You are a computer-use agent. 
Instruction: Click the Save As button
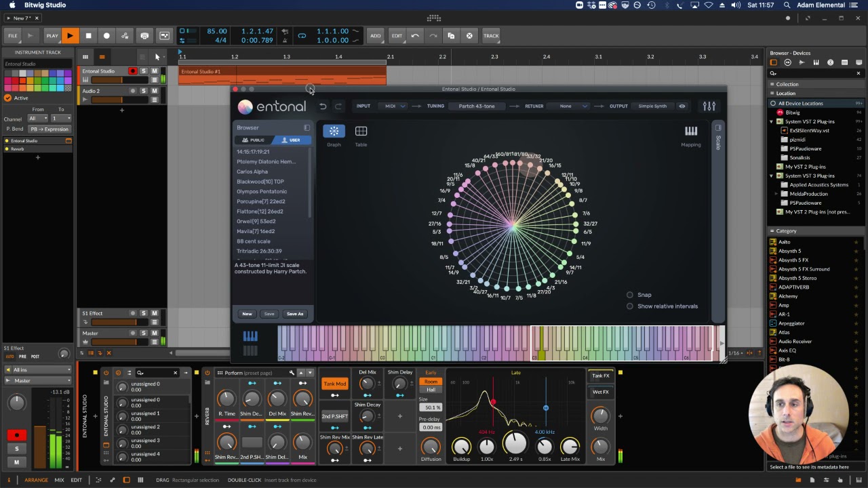click(295, 314)
